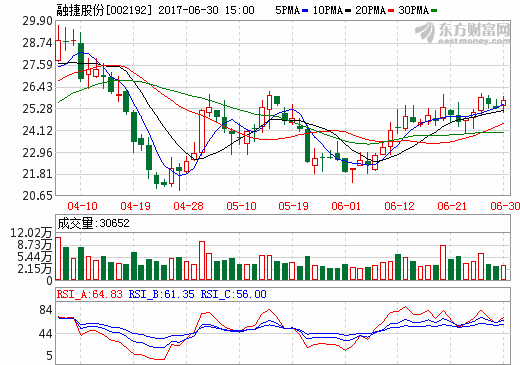Click the 10PMA legend label

(x=328, y=10)
